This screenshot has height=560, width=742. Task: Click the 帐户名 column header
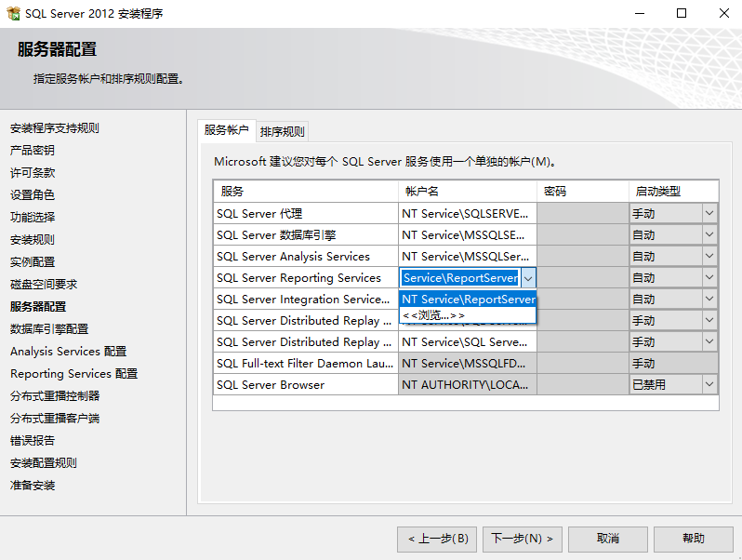(468, 192)
